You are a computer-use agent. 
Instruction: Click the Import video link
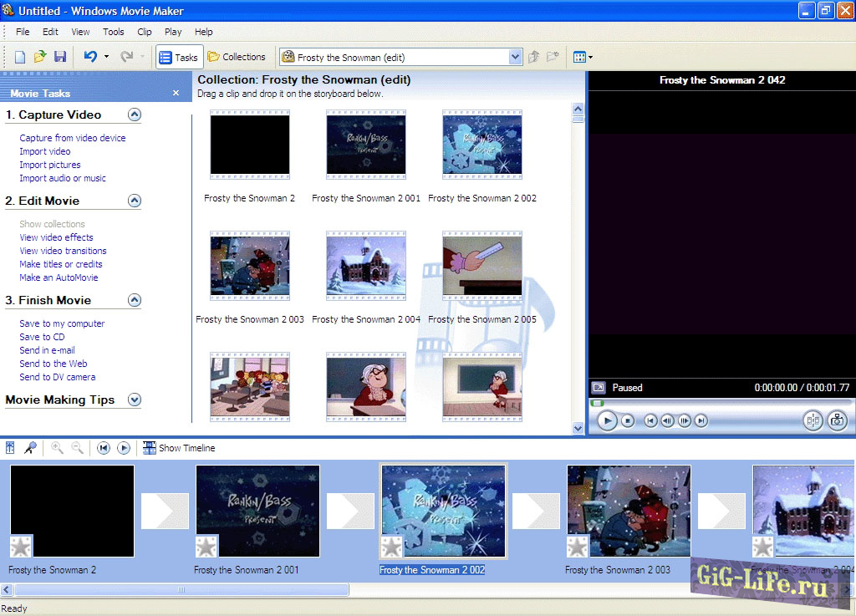(x=46, y=151)
